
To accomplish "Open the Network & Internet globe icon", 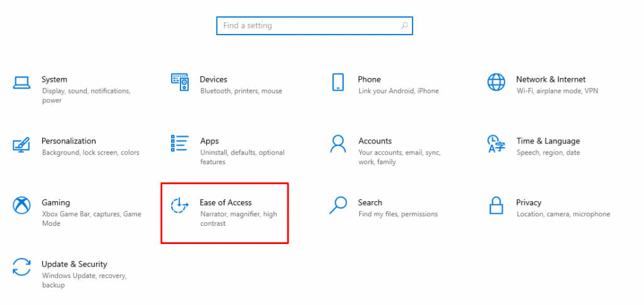I will pos(496,82).
